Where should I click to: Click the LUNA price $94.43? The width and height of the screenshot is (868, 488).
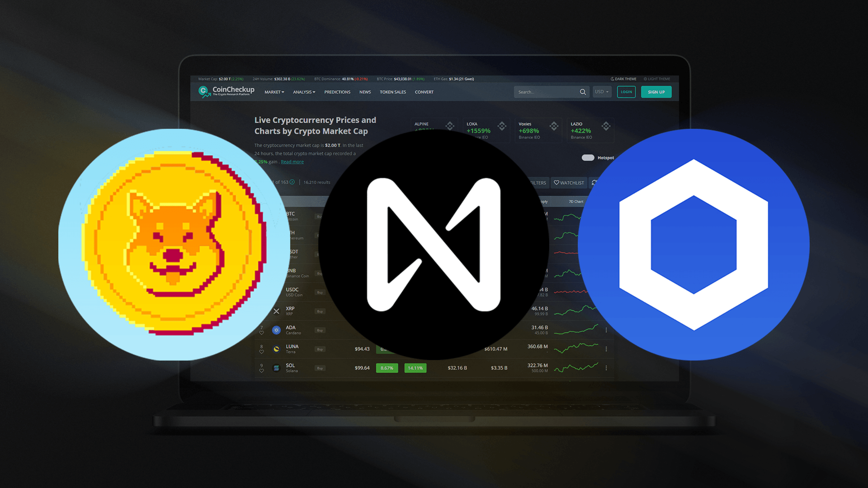click(x=362, y=349)
